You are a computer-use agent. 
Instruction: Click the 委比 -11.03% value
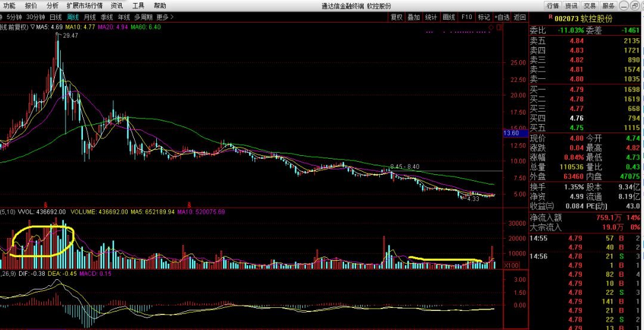571,30
